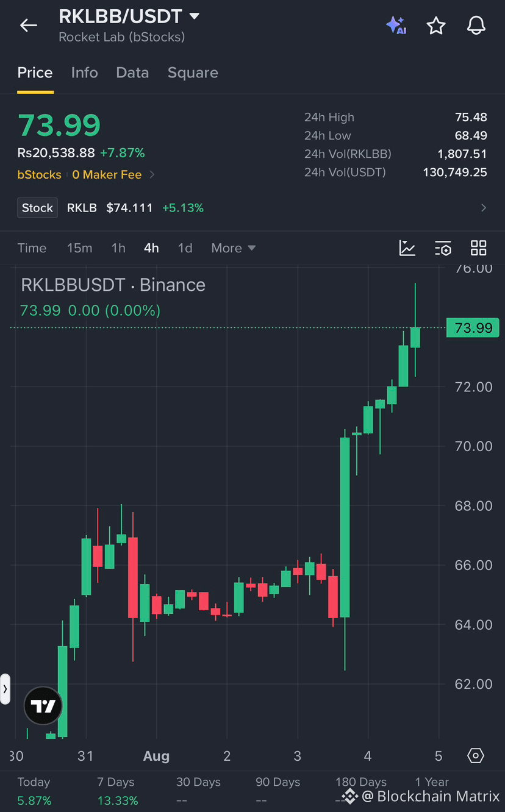505x812 pixels.
Task: Tap the 31 date label on time axis
Action: [x=85, y=756]
